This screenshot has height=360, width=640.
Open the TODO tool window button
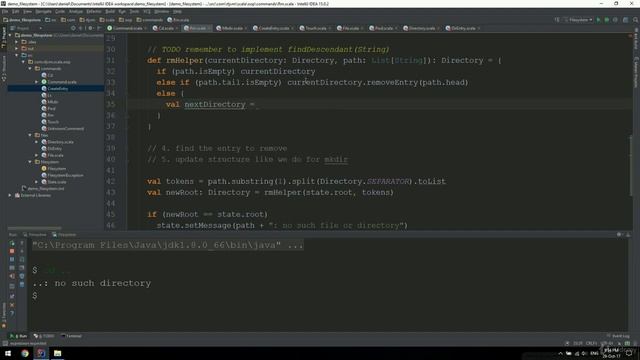click(44, 336)
